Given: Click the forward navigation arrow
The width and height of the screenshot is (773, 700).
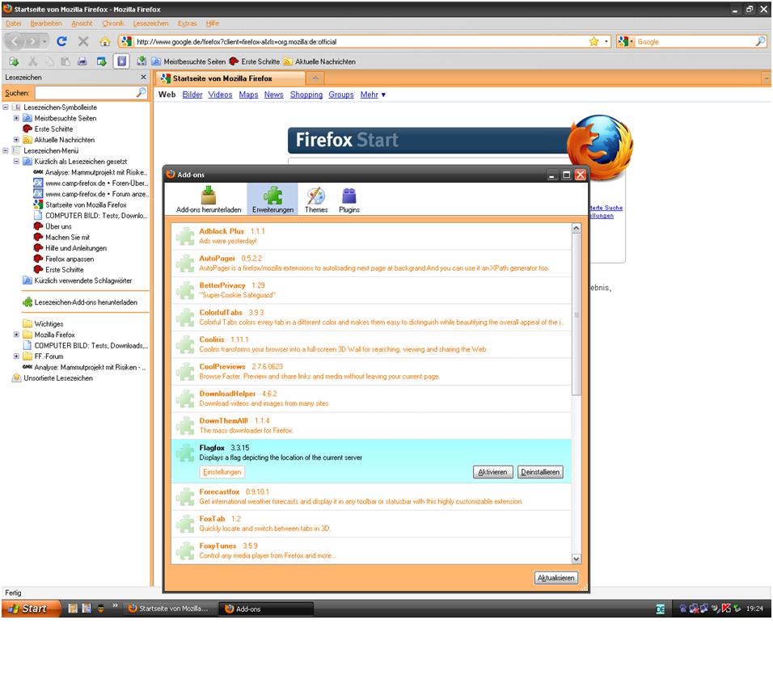Looking at the screenshot, I should [32, 41].
